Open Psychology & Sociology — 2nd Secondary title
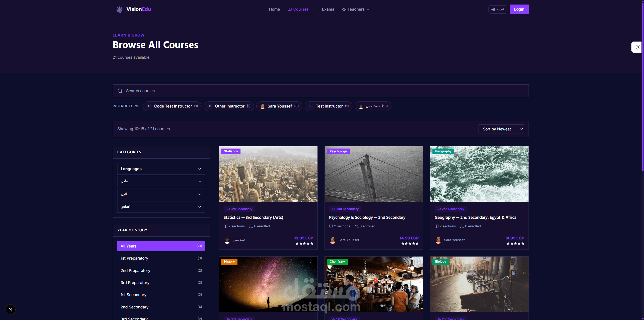Image resolution: width=644 pixels, height=320 pixels. 367,218
